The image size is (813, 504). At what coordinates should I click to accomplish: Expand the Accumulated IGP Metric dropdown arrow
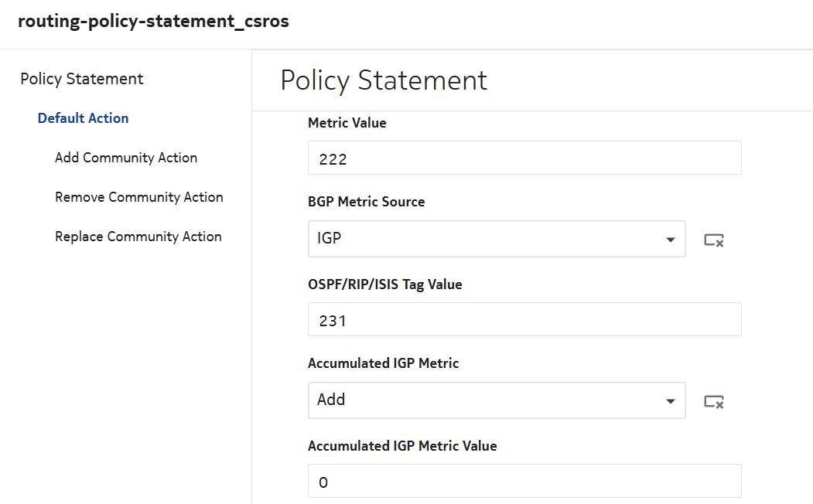coord(670,401)
